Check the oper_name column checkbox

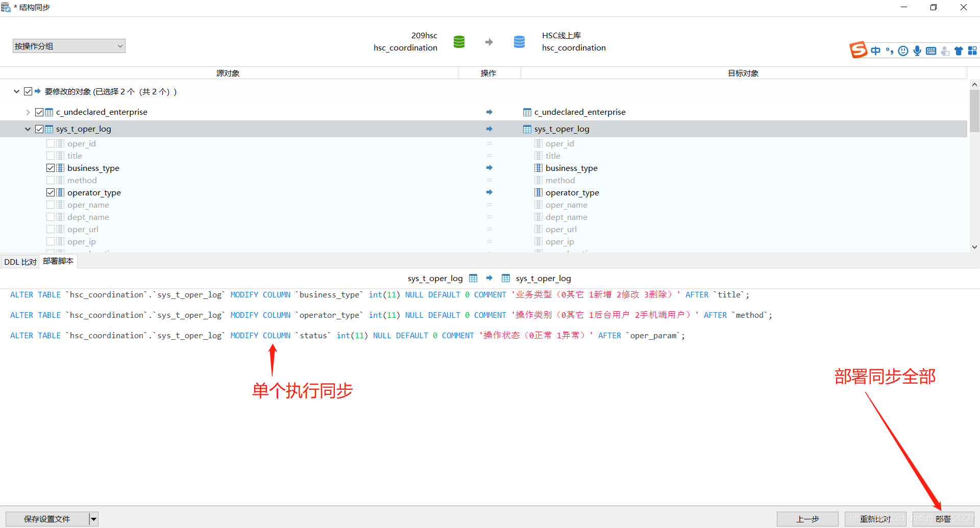[x=51, y=205]
